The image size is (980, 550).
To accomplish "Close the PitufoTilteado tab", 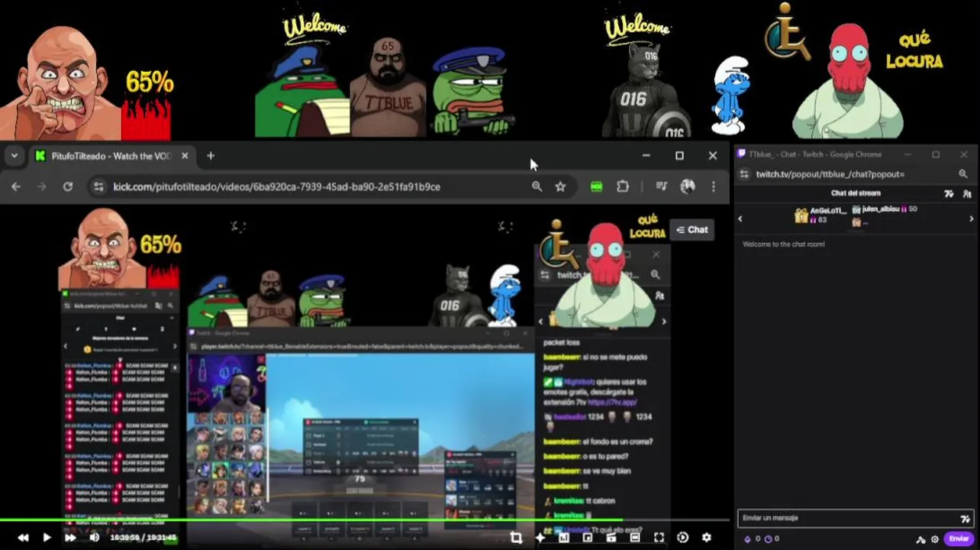I will pos(185,156).
